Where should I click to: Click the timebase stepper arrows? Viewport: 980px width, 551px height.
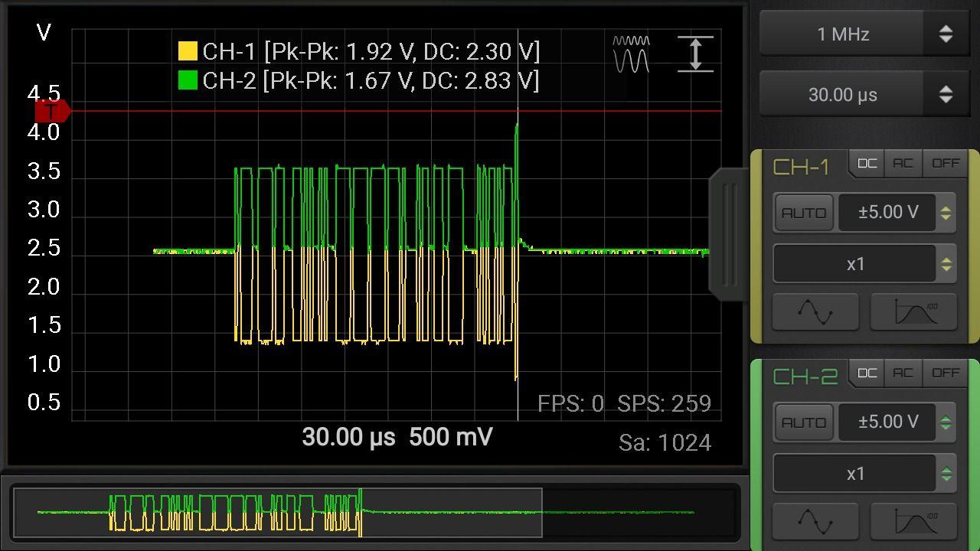tap(946, 95)
